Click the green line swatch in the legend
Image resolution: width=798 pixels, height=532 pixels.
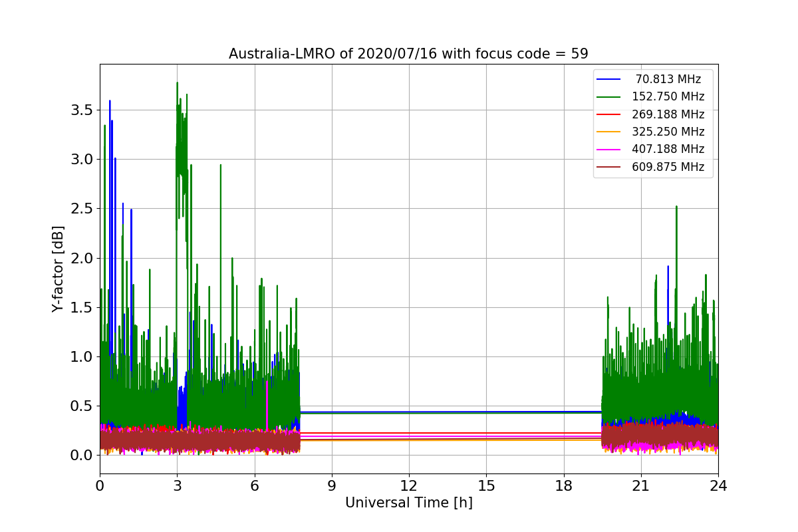pyautogui.click(x=609, y=97)
